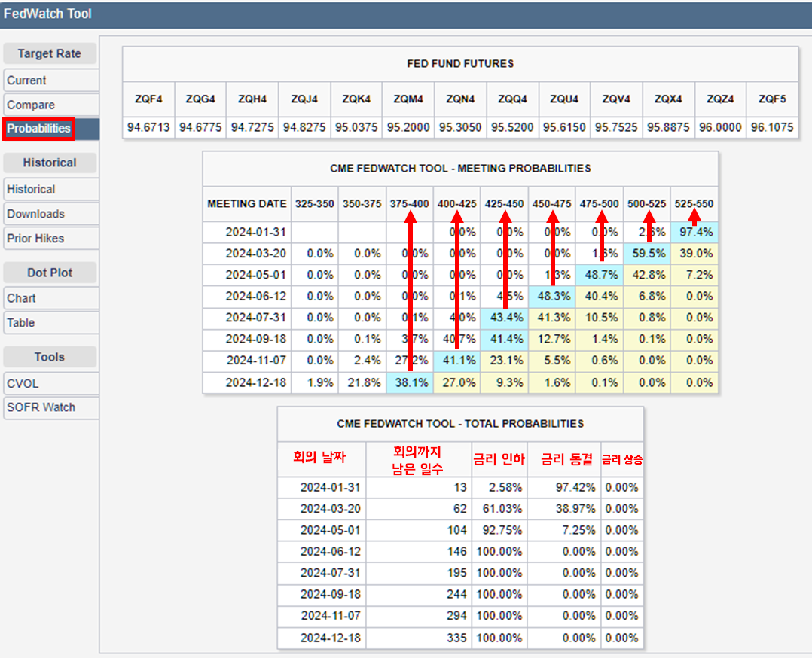Click the highlighted 97.4% probability cell

[695, 233]
